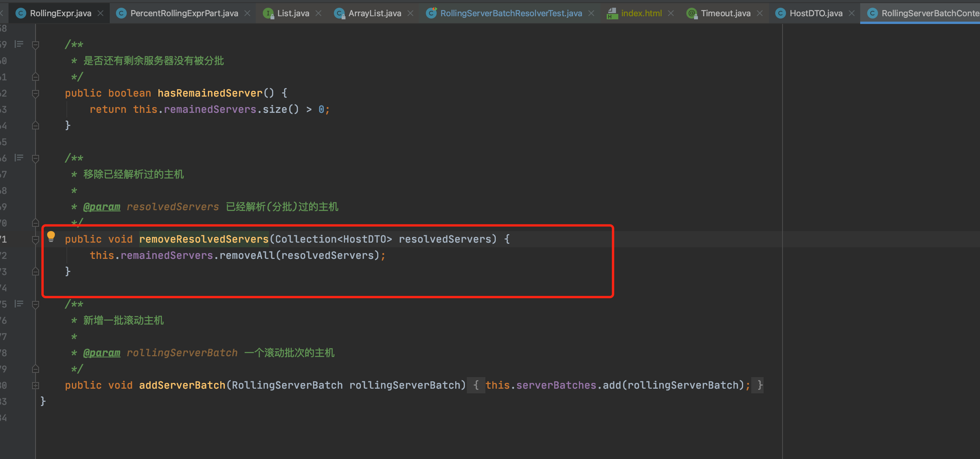Click the doc render icon beside addServerBatch comment
This screenshot has width=980, height=459.
pos(19,304)
